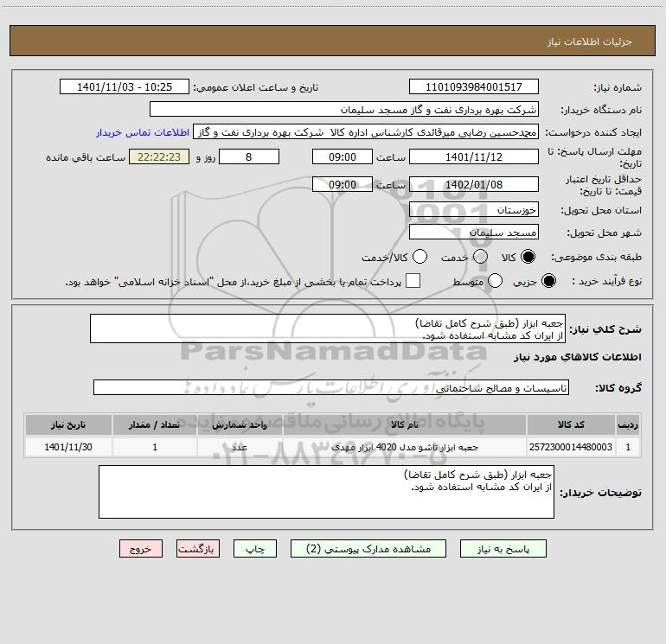Click the need date cell 1401/11/30
Viewport: 666px width, 644px height.
pos(68,447)
